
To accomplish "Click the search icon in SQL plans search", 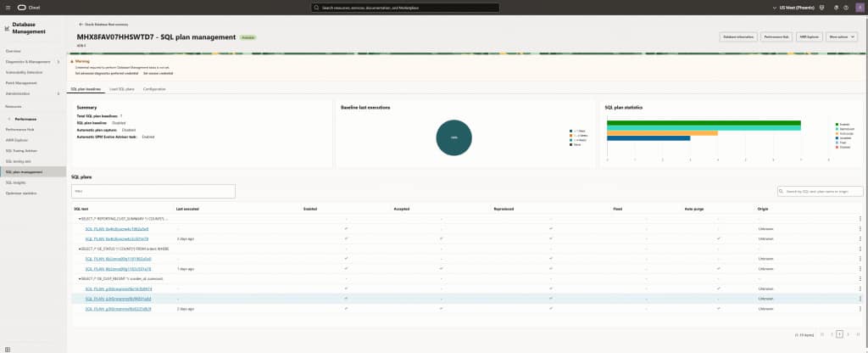I will coord(781,191).
